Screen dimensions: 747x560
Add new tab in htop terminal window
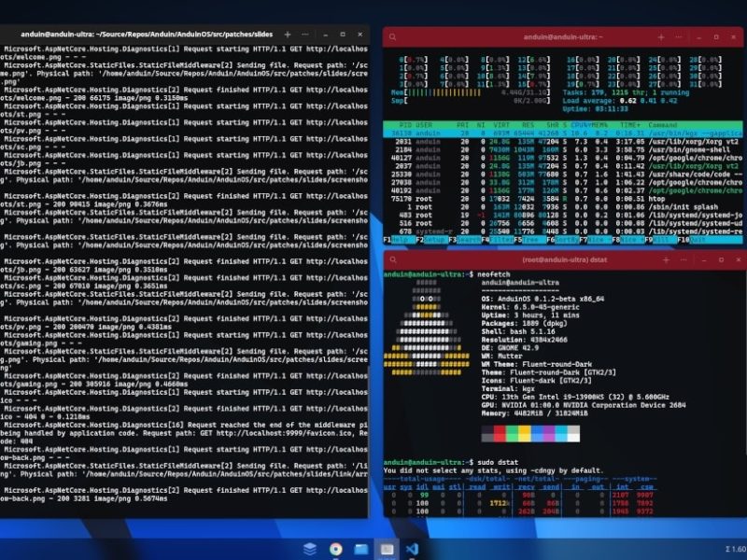click(661, 37)
